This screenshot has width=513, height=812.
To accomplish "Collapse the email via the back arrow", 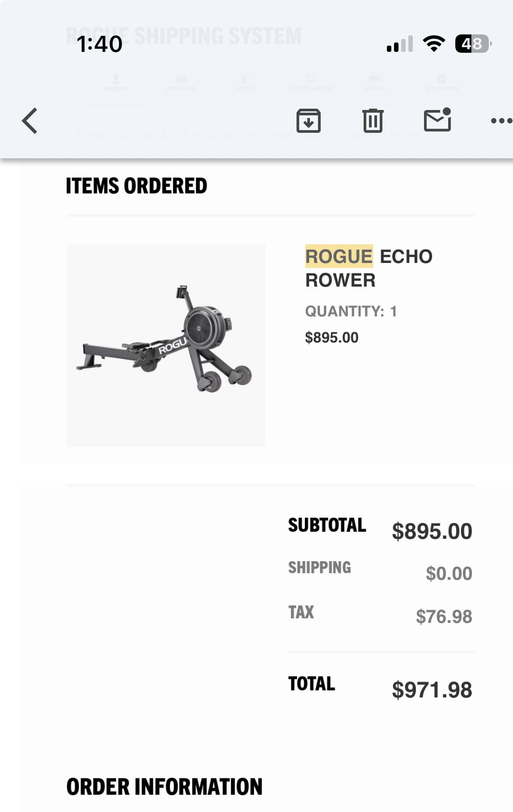I will (x=29, y=120).
